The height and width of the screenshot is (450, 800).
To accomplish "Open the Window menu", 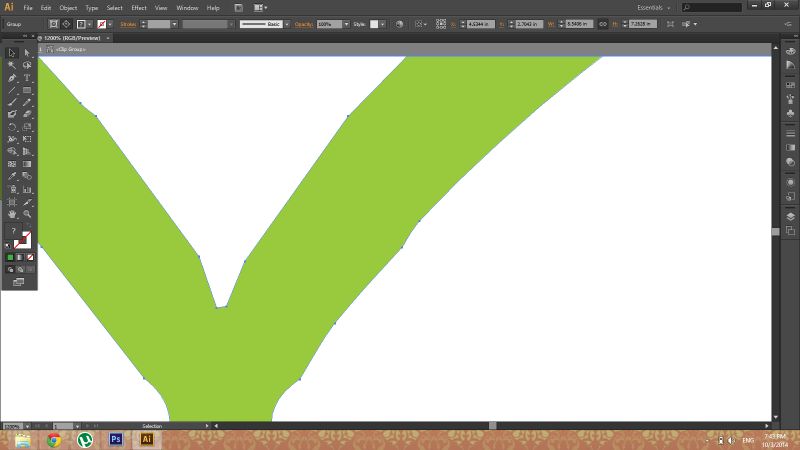I will pyautogui.click(x=187, y=8).
